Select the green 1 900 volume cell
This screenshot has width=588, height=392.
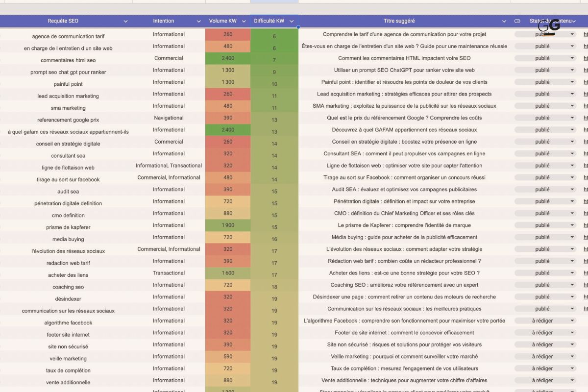(x=228, y=225)
